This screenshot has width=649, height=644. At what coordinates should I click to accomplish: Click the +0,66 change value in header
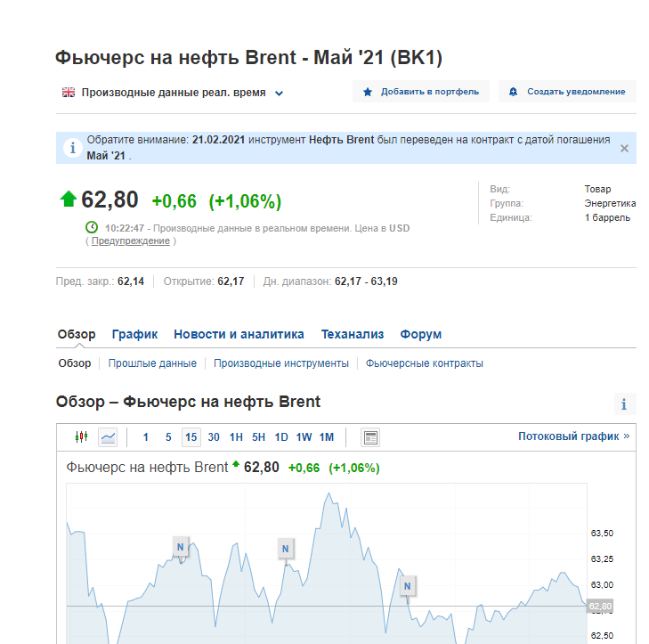point(174,201)
